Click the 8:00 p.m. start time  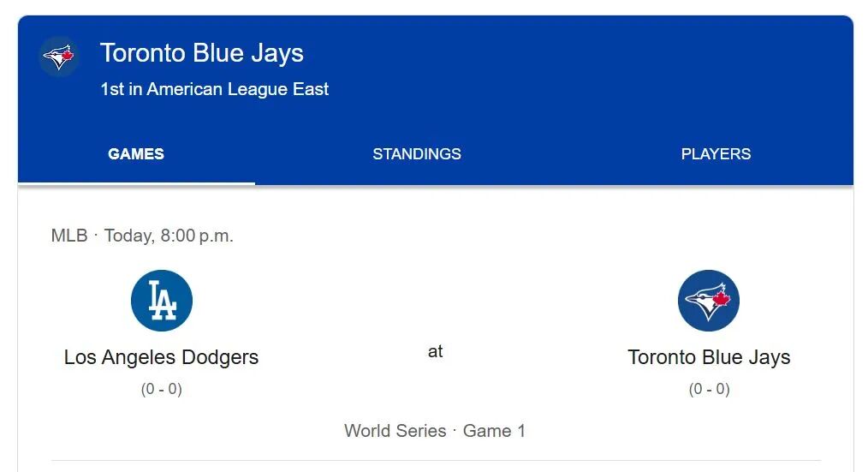[197, 236]
